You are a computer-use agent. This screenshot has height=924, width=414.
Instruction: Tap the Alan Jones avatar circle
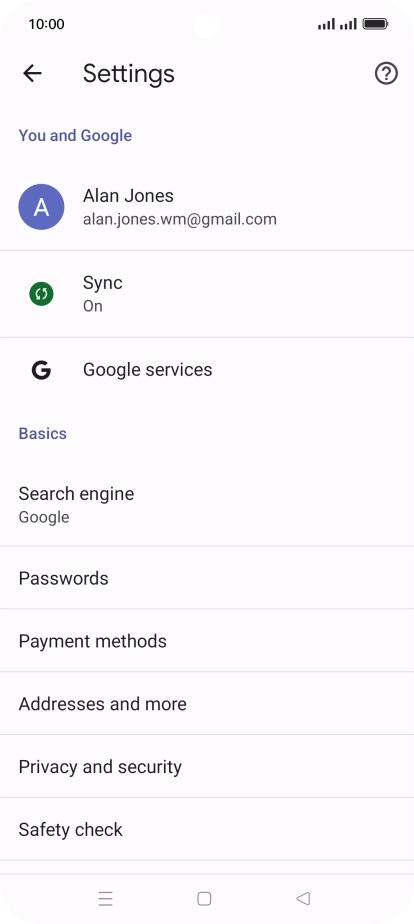click(41, 207)
